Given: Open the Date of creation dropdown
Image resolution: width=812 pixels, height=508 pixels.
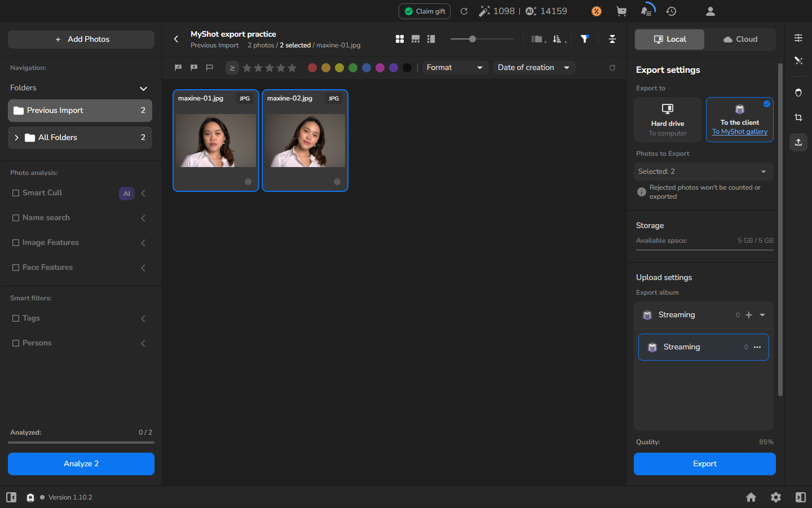Looking at the screenshot, I should point(534,68).
